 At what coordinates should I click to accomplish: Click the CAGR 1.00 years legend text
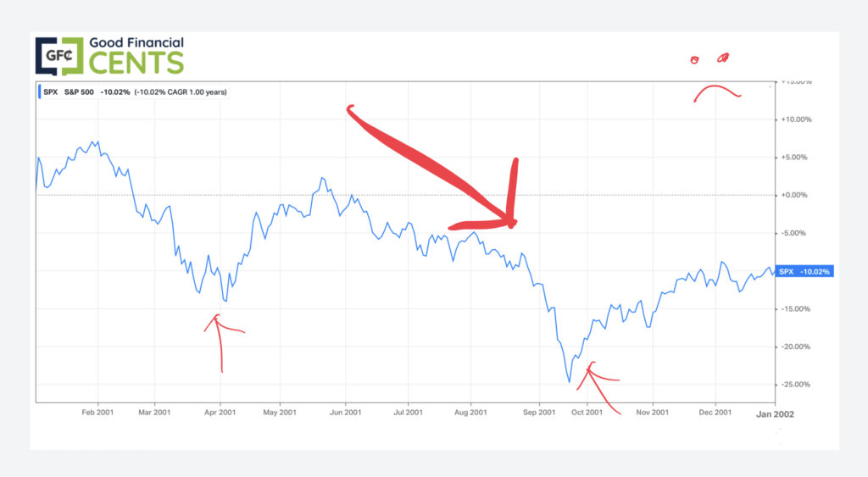[x=184, y=92]
